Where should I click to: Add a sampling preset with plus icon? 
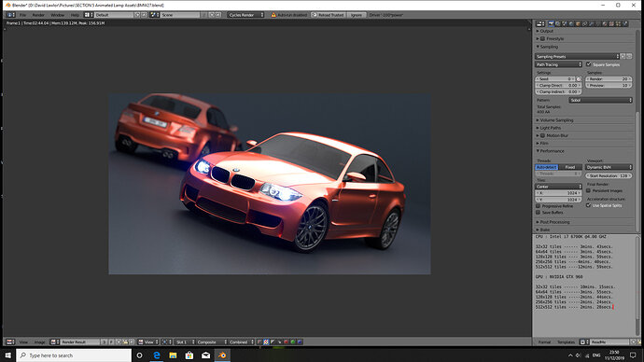point(623,56)
